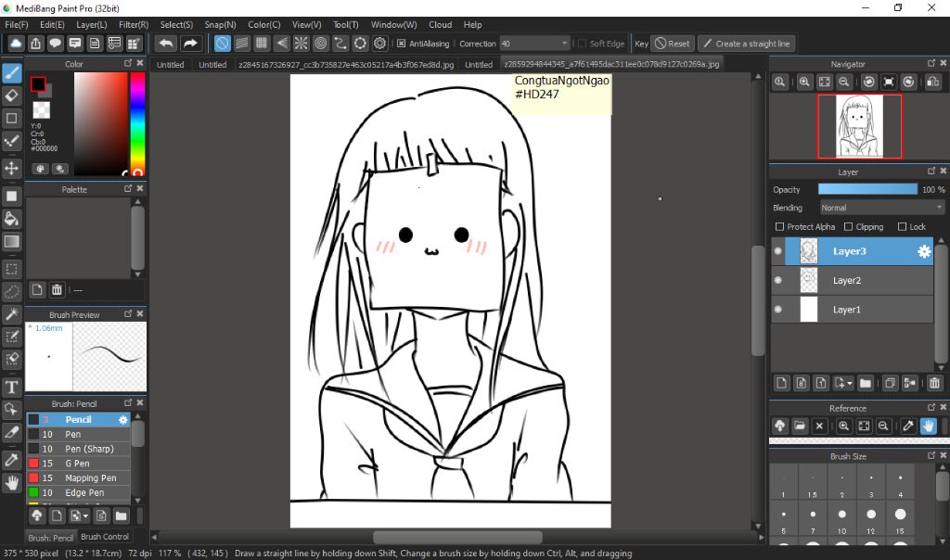
Task: Select the Brush tool in the left toolbar
Action: click(11, 73)
